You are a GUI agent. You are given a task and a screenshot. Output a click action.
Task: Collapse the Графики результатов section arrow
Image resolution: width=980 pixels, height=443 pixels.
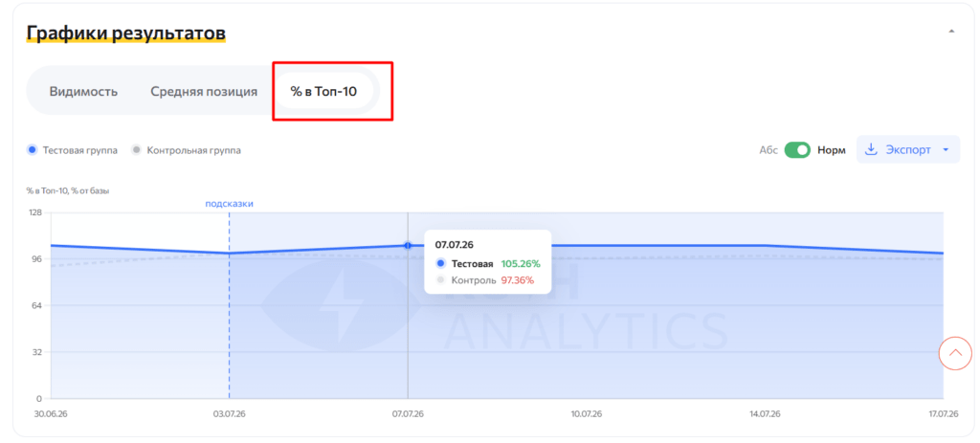point(951,31)
